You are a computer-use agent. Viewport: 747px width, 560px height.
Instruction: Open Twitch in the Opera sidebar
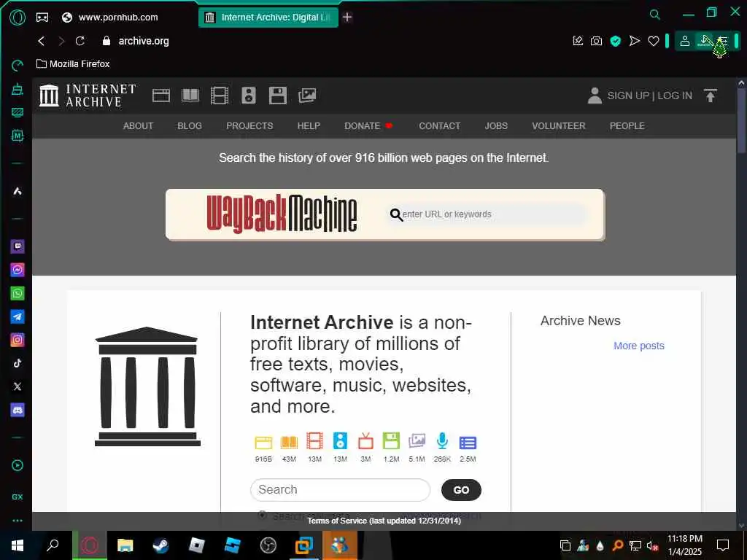(x=18, y=246)
